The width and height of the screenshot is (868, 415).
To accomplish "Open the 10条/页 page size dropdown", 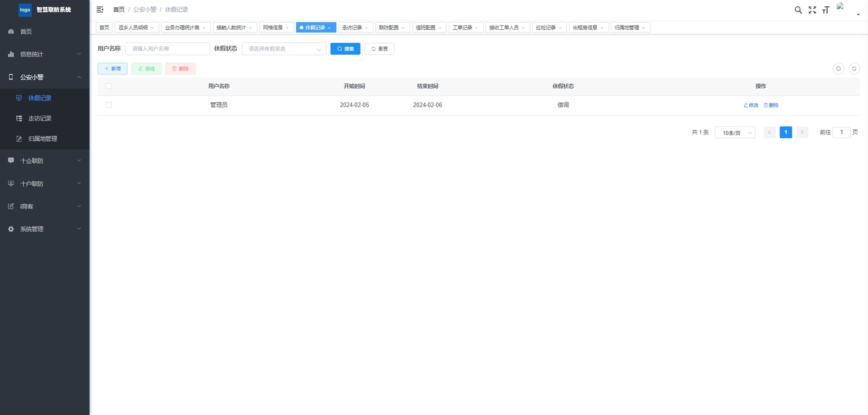I will pos(735,133).
